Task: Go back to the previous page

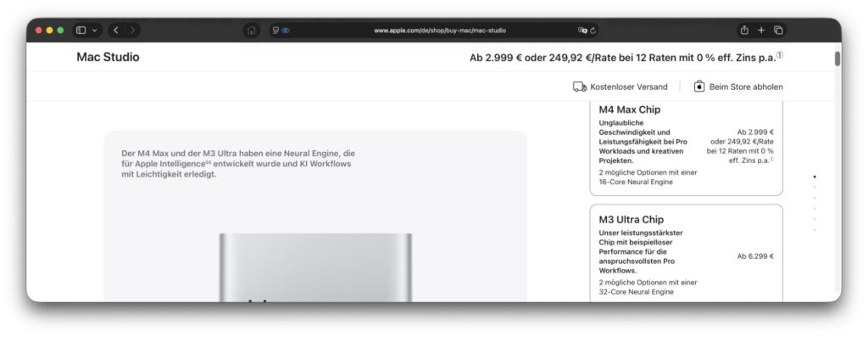Action: [115, 31]
